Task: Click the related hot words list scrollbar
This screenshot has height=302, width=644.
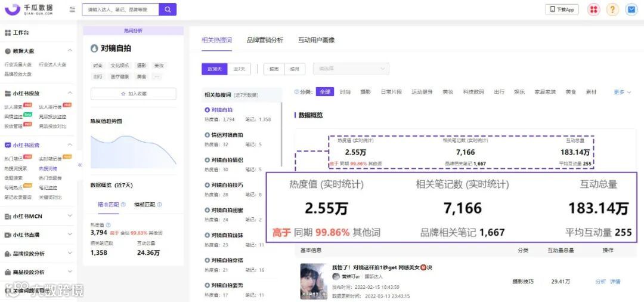Action: 281,134
